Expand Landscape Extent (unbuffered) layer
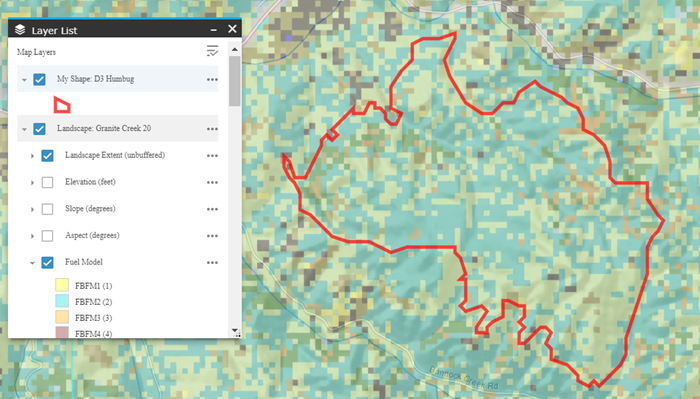Screen dimensions: 700x399 click(x=32, y=156)
